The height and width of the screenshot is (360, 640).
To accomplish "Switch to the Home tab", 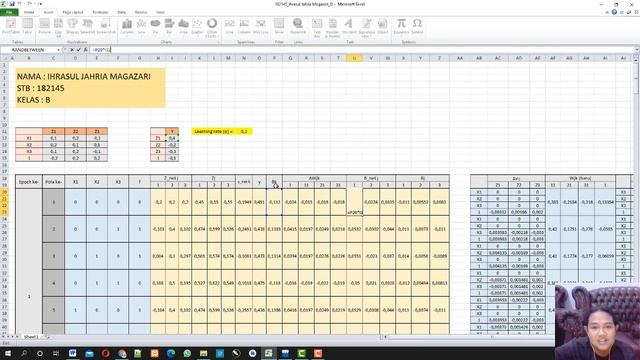I will pyautogui.click(x=29, y=12).
